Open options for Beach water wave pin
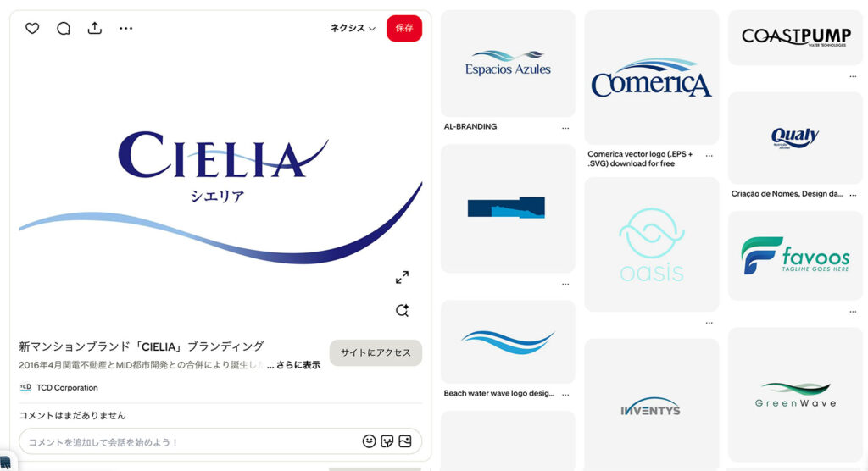Image resolution: width=868 pixels, height=471 pixels. point(565,395)
